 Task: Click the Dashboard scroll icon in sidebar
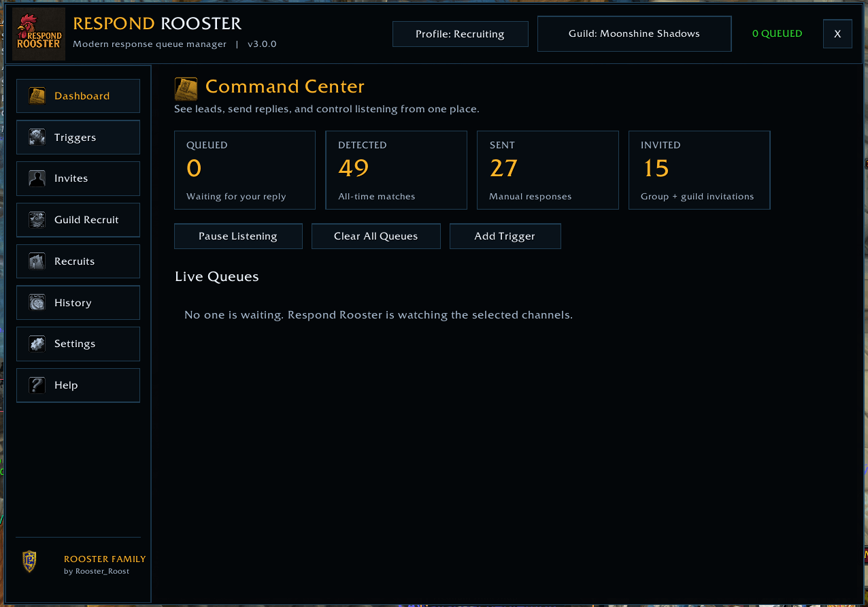[37, 96]
